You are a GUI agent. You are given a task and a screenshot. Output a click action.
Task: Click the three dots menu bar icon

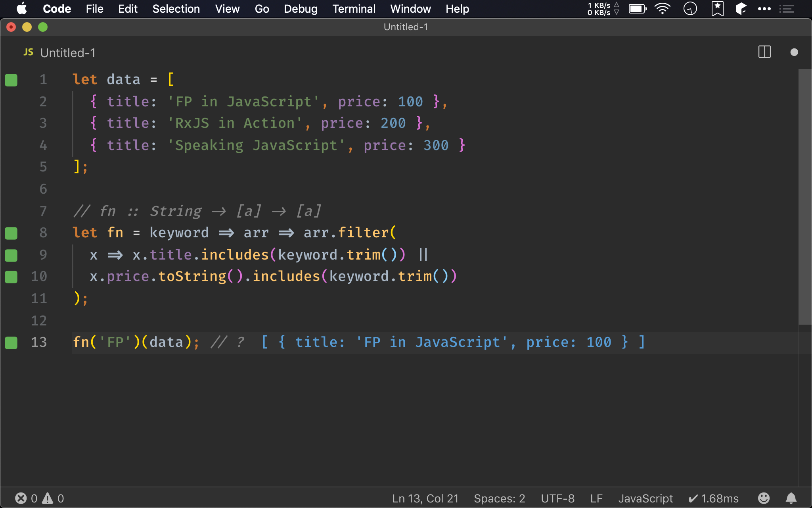coord(764,9)
